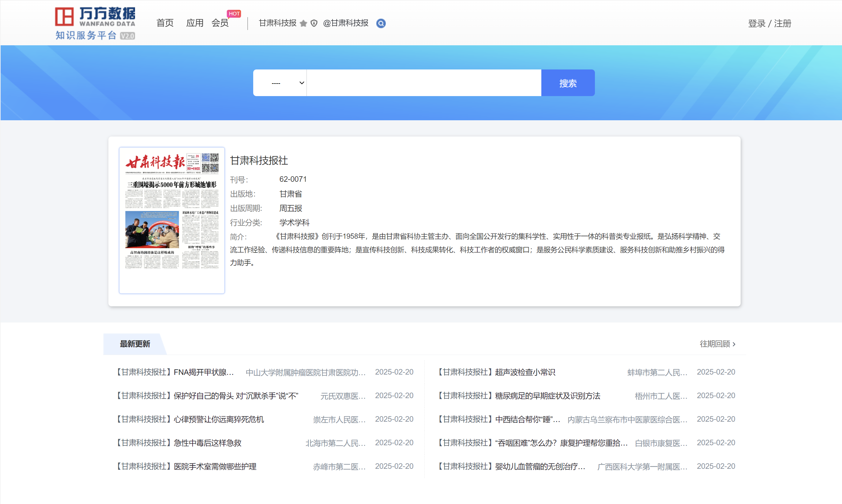Image resolution: width=842 pixels, height=504 pixels.
Task: Click author 梧州市工人医…
Action: pos(661,396)
